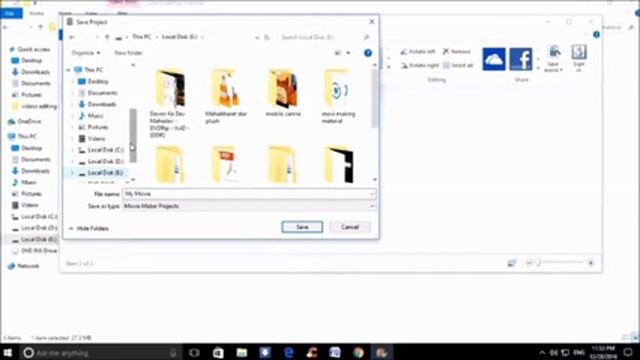Viewport: 640px width, 360px height.
Task: Open the change view dropdown arrow in the dialog
Action: [348, 53]
